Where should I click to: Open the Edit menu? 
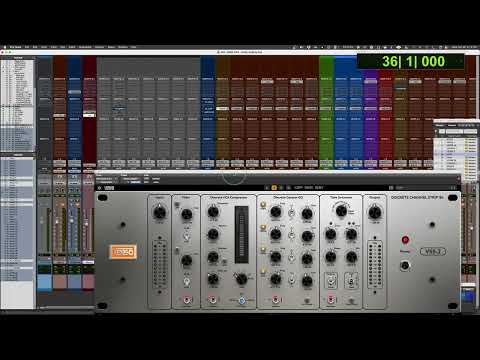(x=35, y=47)
